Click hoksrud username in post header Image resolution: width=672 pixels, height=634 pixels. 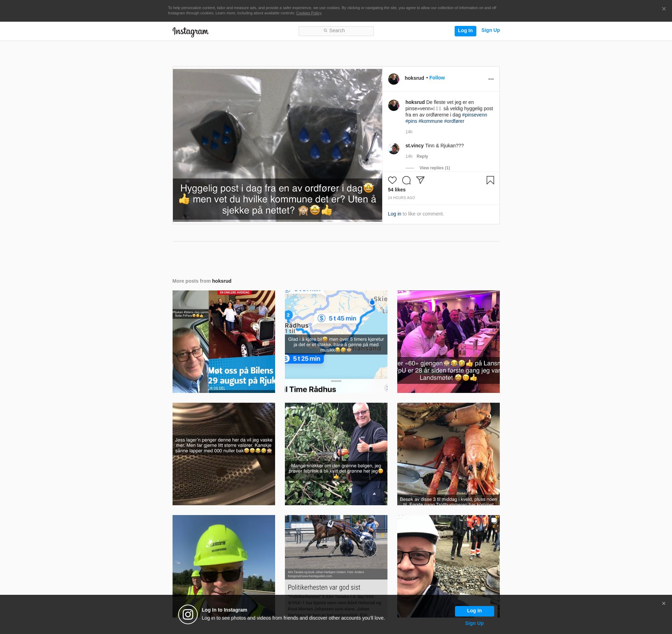pos(414,78)
